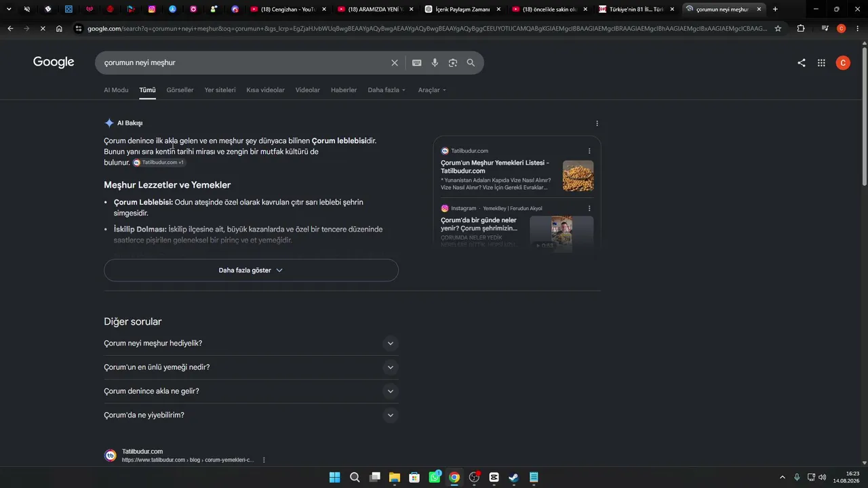The image size is (868, 488).
Task: Expand AI overview with 'Daha fazla göster'
Action: [x=251, y=270]
